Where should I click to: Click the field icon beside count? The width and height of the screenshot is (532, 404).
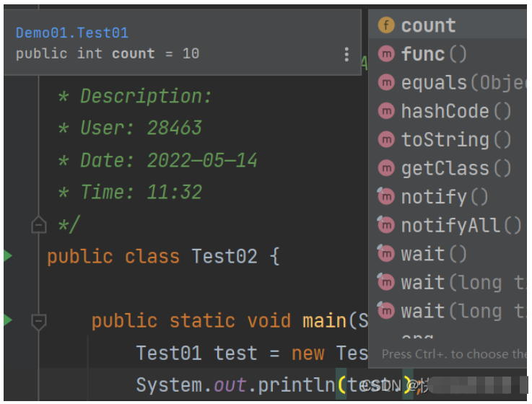[386, 25]
